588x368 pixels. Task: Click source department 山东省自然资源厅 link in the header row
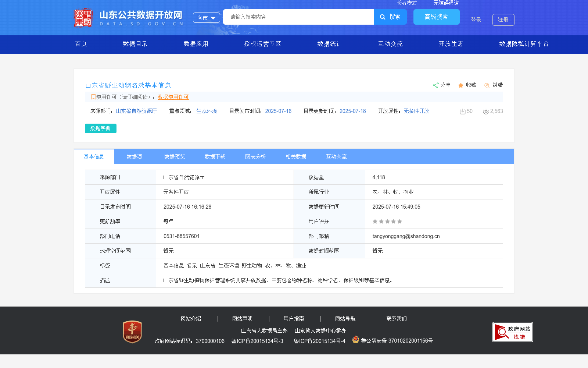pos(136,111)
